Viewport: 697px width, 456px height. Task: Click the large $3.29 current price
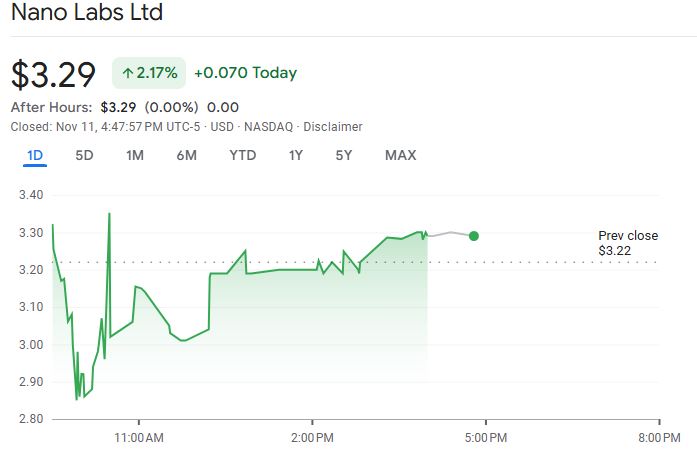pos(53,75)
